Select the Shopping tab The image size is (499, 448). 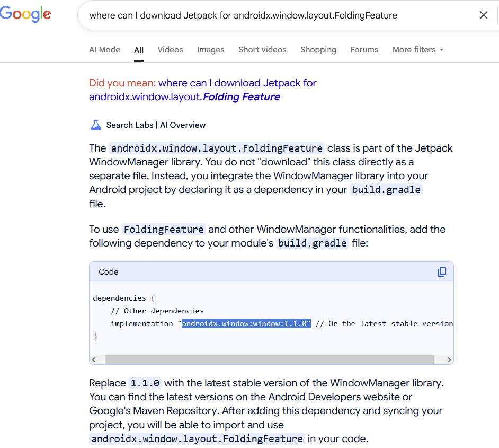[x=318, y=50]
